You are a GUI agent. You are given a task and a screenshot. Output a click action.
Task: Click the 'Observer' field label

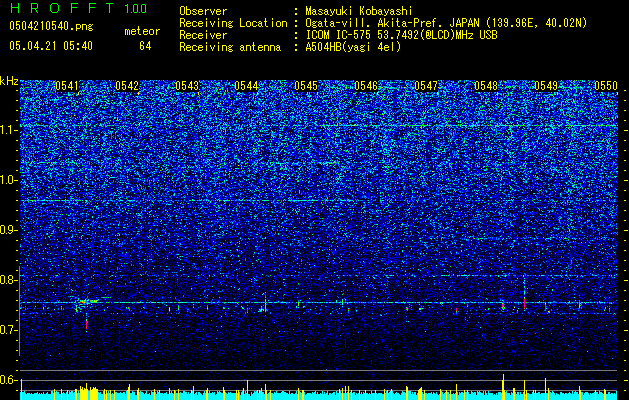coord(203,11)
